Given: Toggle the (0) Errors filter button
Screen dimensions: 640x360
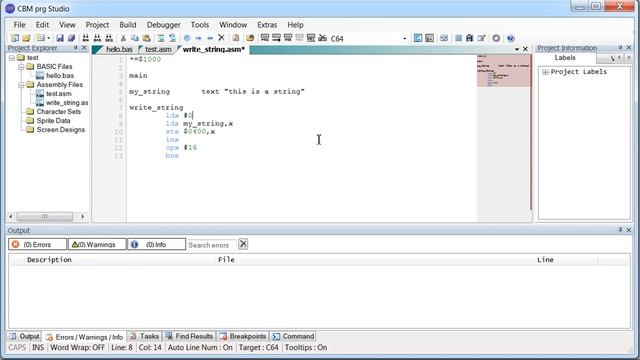Looking at the screenshot, I should 37,244.
